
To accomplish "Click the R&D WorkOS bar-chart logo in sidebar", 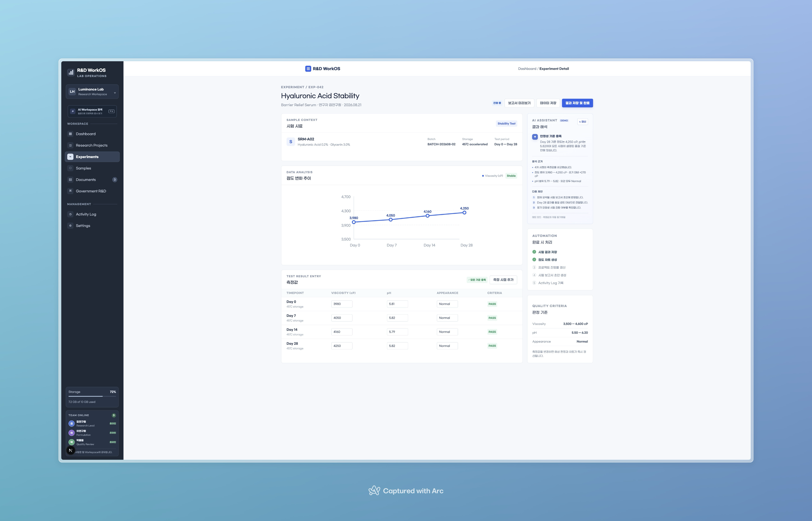I will pos(71,72).
